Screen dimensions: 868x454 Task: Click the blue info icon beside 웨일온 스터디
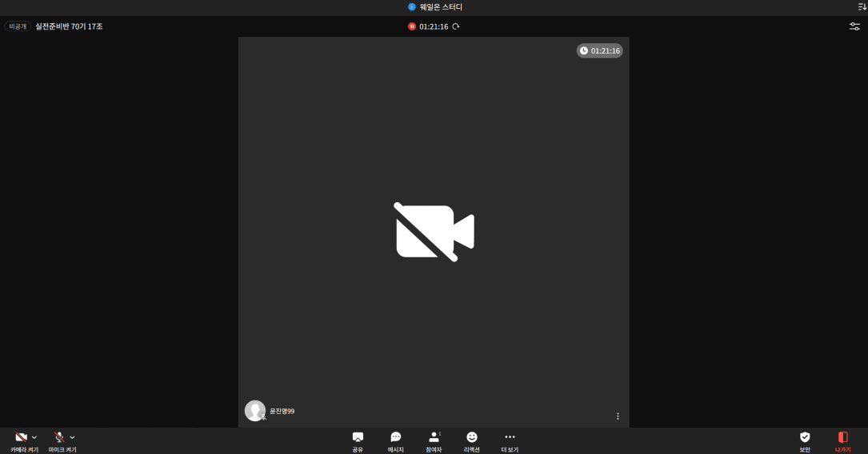point(411,6)
